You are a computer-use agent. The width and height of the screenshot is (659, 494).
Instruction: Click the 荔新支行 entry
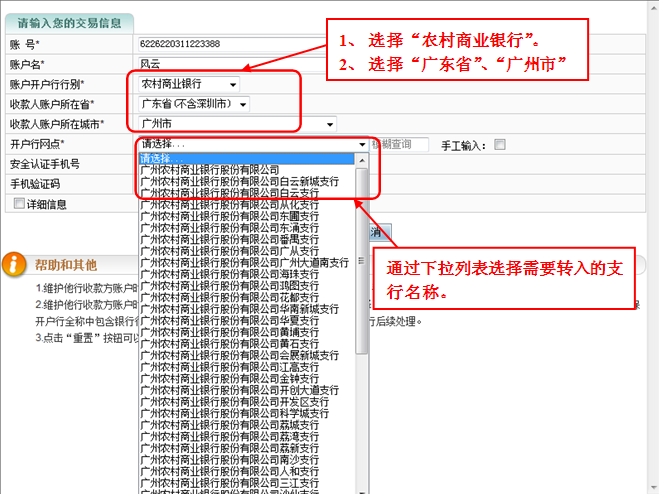247,448
